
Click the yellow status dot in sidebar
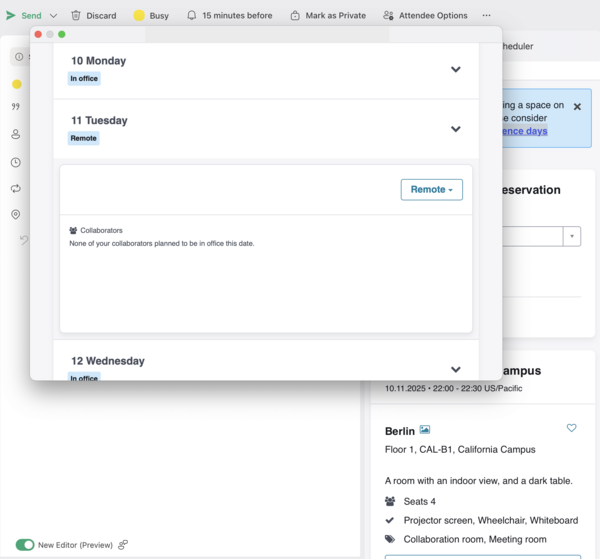click(16, 84)
